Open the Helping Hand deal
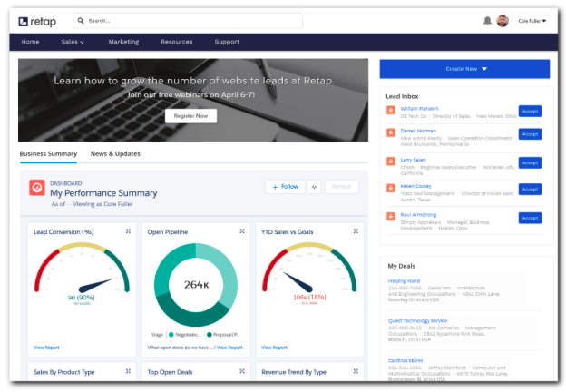566x392 pixels. 404,280
